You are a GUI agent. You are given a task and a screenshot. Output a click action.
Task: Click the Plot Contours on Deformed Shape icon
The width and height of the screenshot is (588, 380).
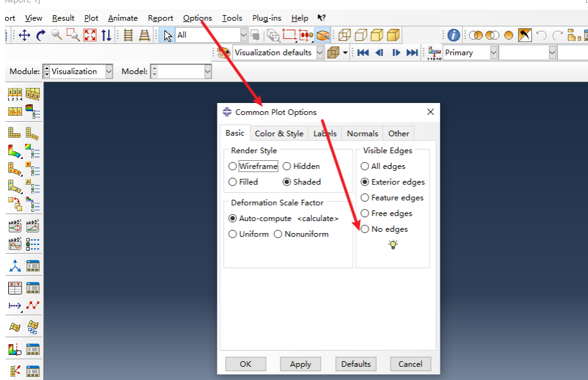coord(14,151)
